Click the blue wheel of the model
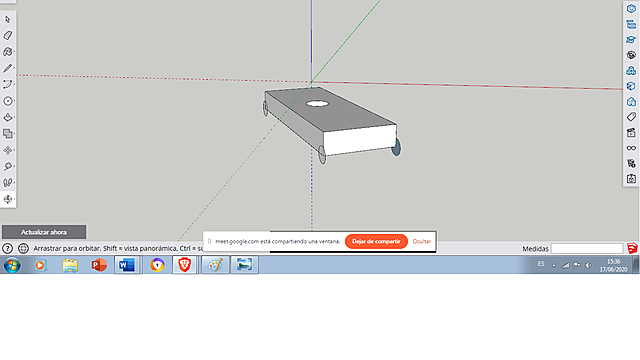The width and height of the screenshot is (640, 360). [396, 147]
